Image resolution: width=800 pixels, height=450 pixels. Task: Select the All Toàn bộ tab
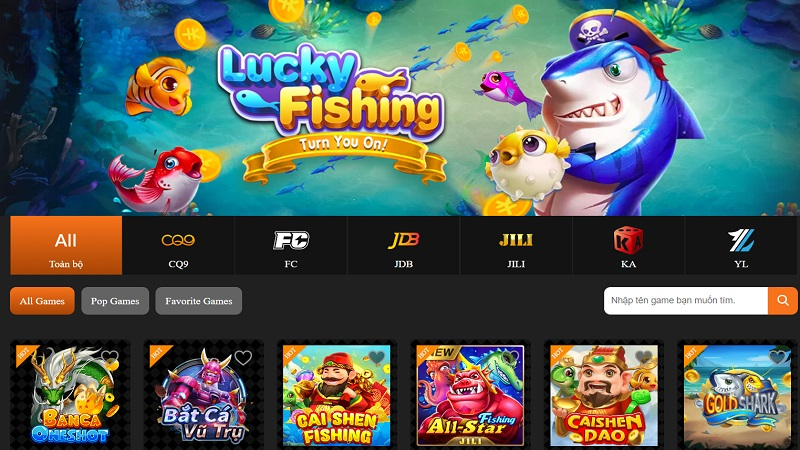(x=66, y=245)
